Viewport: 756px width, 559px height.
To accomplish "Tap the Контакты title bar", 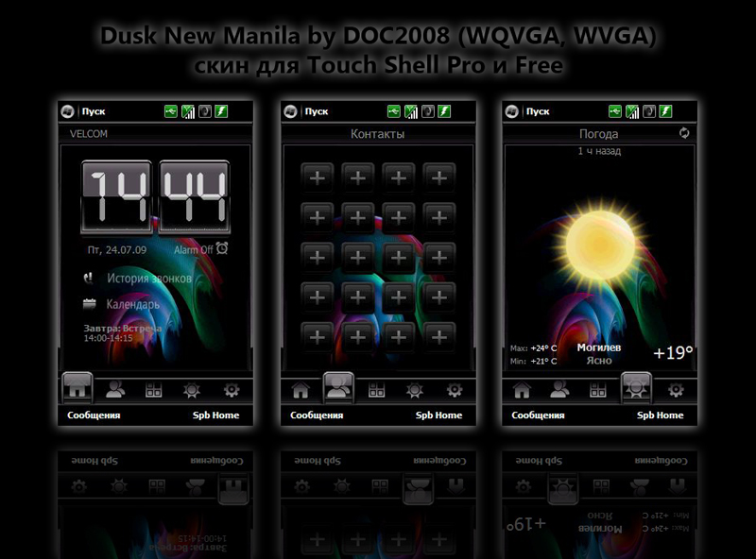I will click(x=378, y=134).
